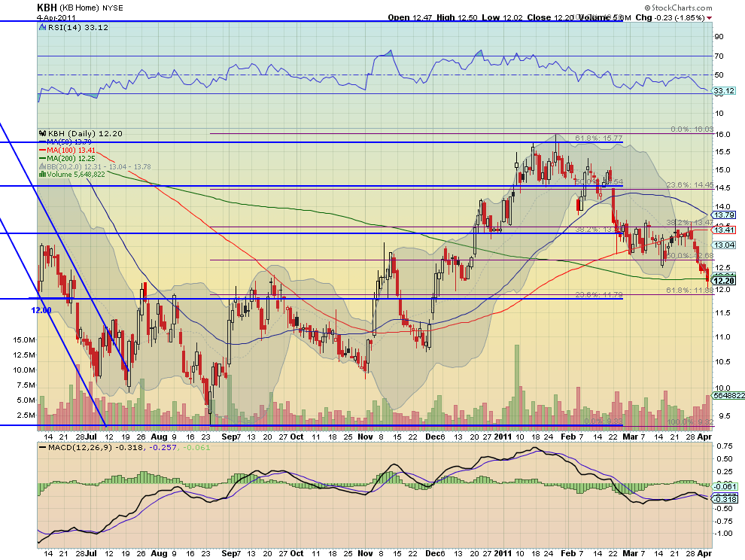Screen dimensions: 745x560
Task: Click the small RSI legend icon before RSI(14)
Action: (x=43, y=28)
